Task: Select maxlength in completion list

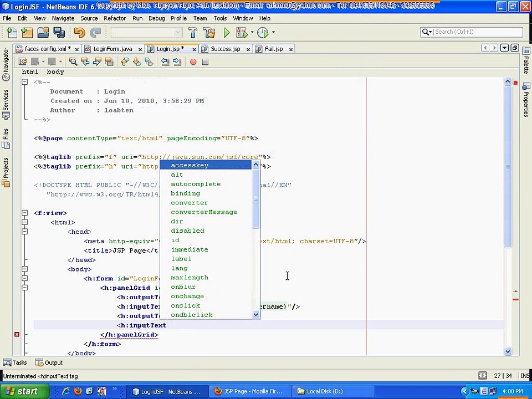Action: (206, 278)
